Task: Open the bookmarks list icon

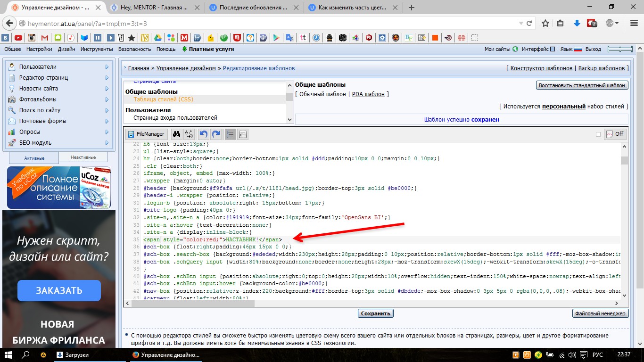Action: coord(560,23)
